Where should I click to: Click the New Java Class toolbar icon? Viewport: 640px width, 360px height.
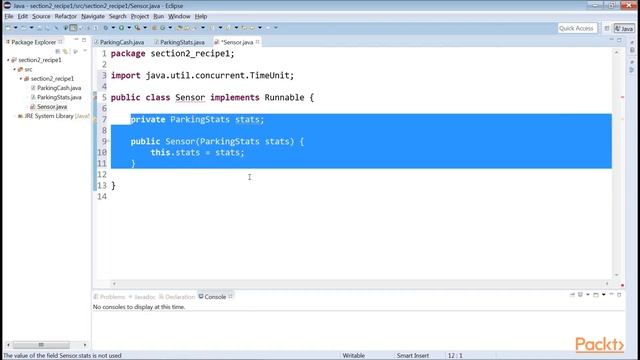[162, 28]
